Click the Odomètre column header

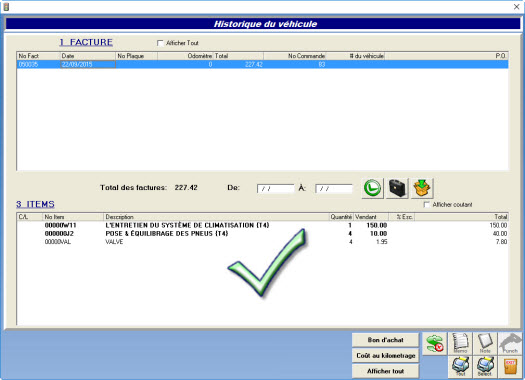click(x=185, y=56)
